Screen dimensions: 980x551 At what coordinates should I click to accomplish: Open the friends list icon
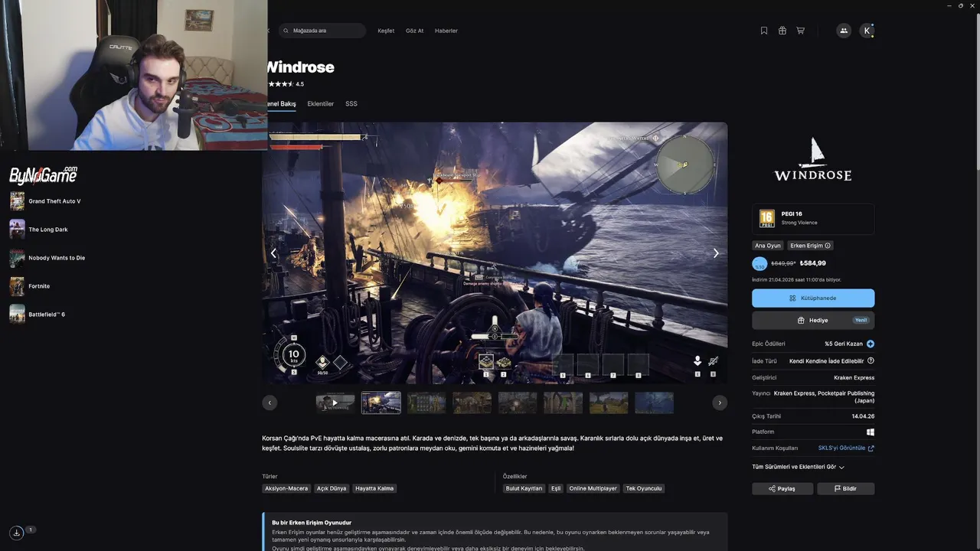coord(844,31)
